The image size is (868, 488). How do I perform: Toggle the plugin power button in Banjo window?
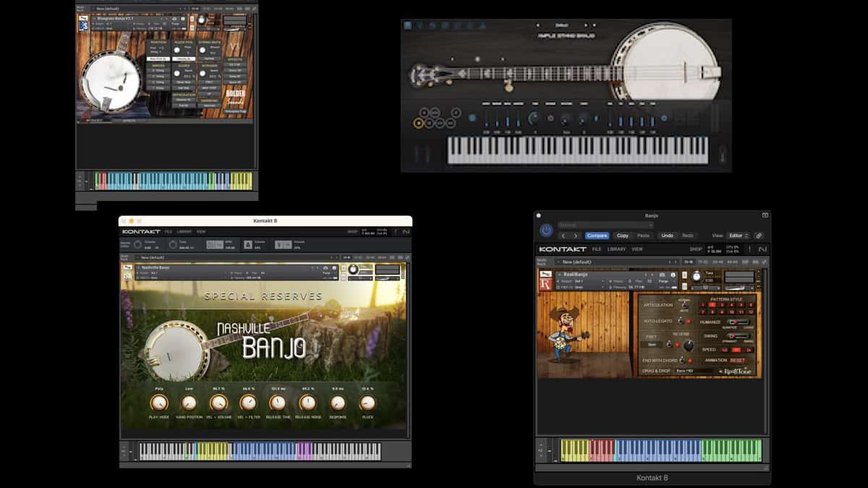546,230
